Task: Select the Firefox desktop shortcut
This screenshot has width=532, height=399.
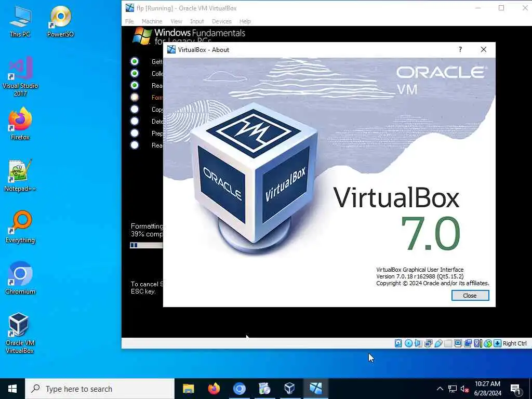Action: point(20,124)
